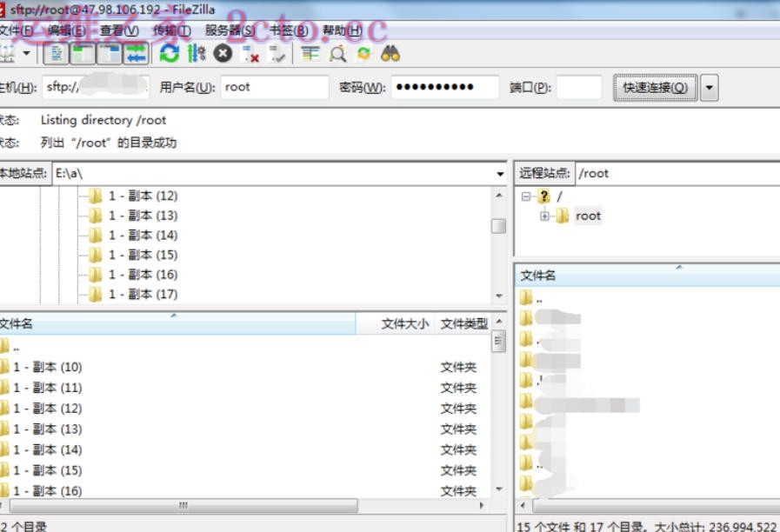Click the local file list horizontal scrollbar thumb
Viewport: 780px width, 532px height.
pos(183,506)
